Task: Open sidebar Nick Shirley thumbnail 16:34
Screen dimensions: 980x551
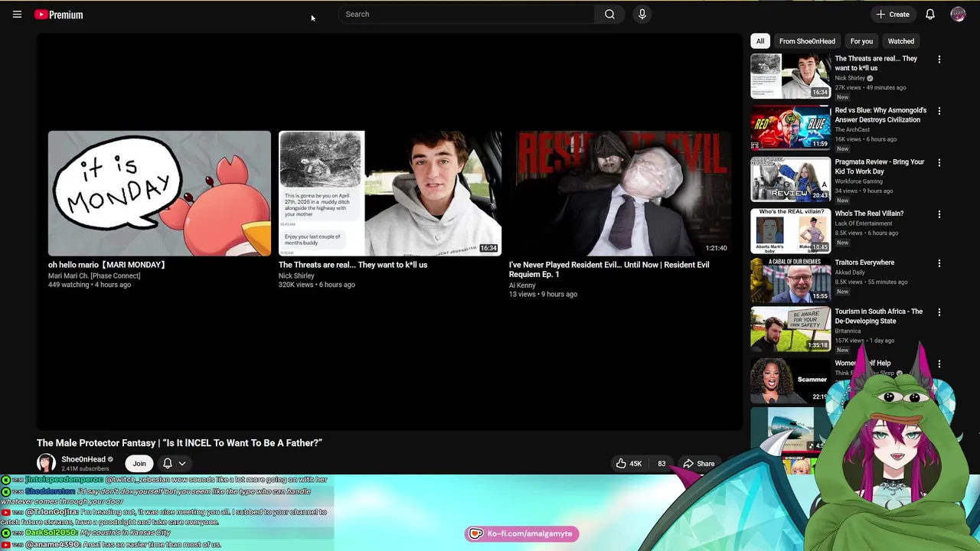Action: 790,75
